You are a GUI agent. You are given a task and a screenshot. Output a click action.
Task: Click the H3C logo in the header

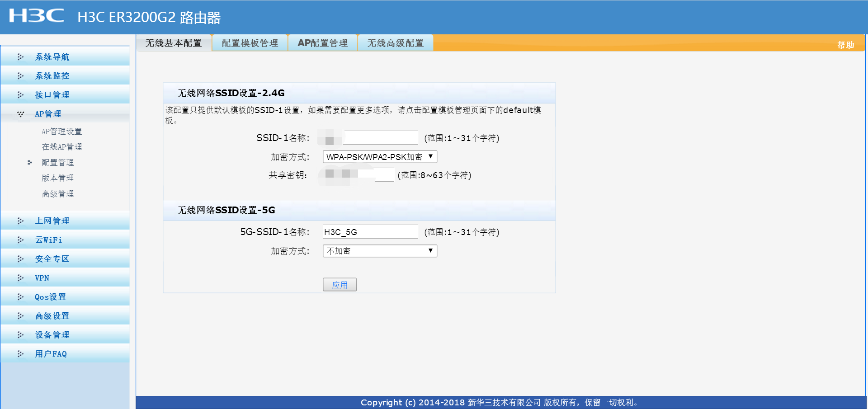tap(37, 15)
